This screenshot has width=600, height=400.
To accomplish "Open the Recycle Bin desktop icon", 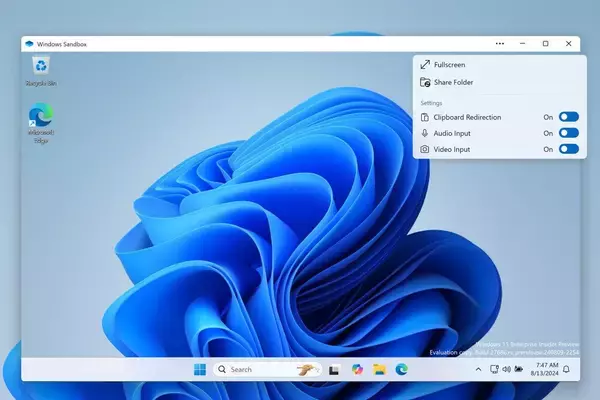I will 41,67.
